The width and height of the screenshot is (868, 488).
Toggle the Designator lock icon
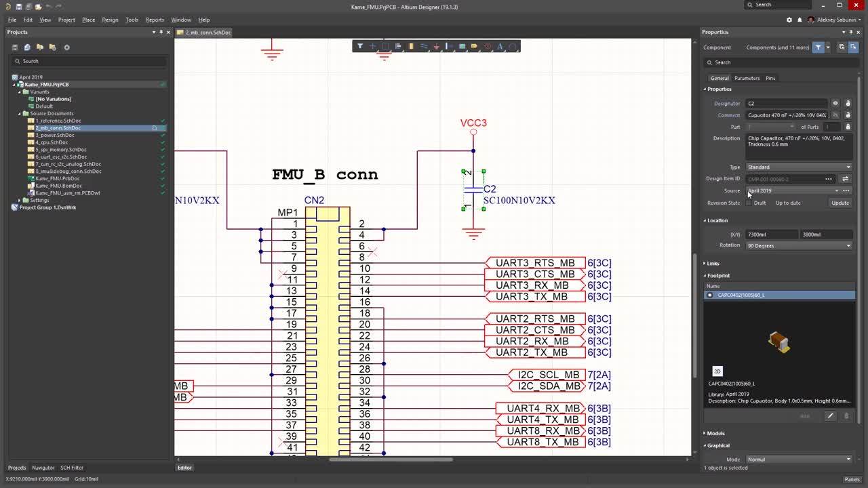pyautogui.click(x=848, y=104)
